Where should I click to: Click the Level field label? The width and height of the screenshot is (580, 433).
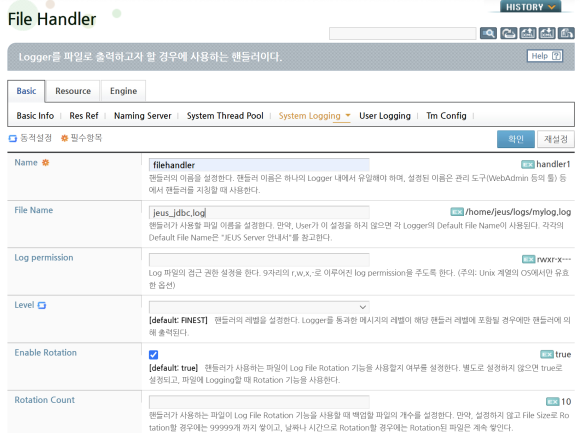click(x=24, y=305)
